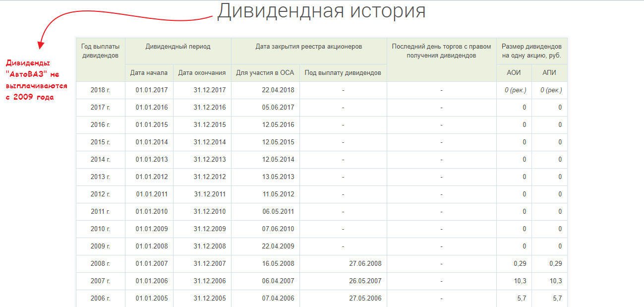Click registry date '06.05.2011'
644x307 pixels.
278,212
